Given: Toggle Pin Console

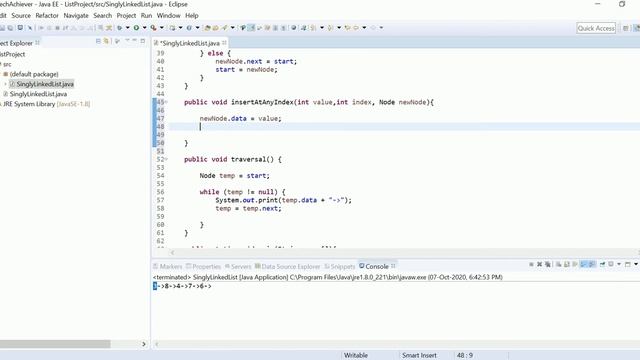Looking at the screenshot, I should click(602, 264).
